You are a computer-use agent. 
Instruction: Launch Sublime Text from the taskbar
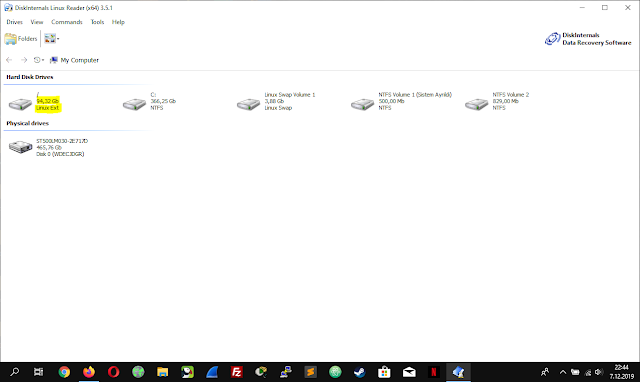310,372
